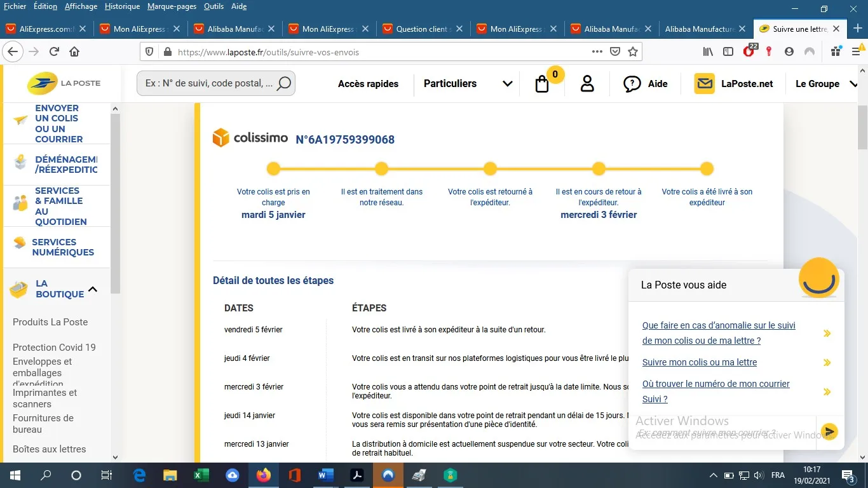Open the Firefox hamburger menu

tap(856, 51)
